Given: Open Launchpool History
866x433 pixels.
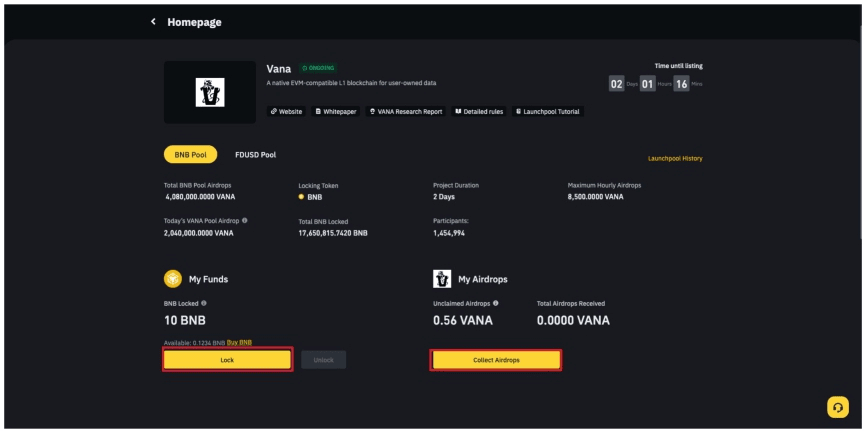Looking at the screenshot, I should (675, 159).
